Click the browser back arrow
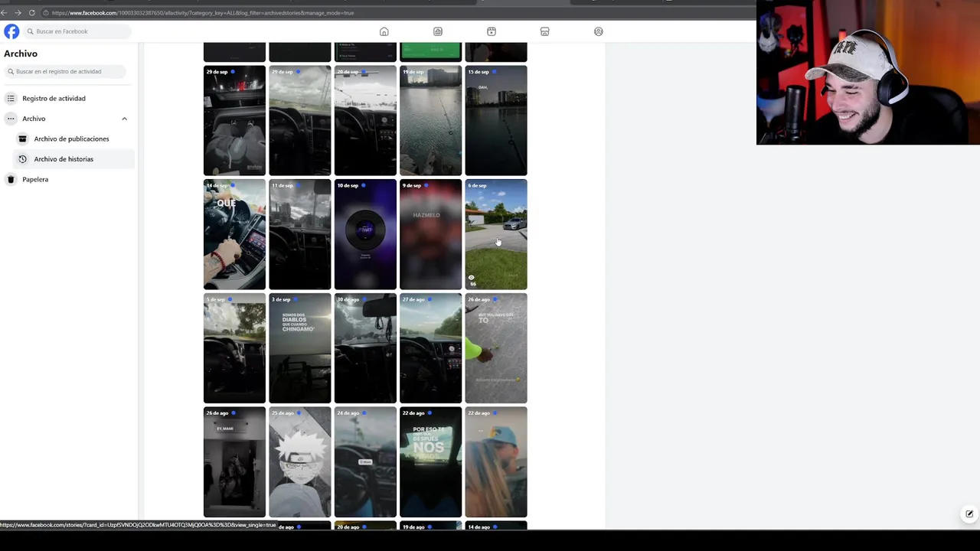 [x=4, y=13]
